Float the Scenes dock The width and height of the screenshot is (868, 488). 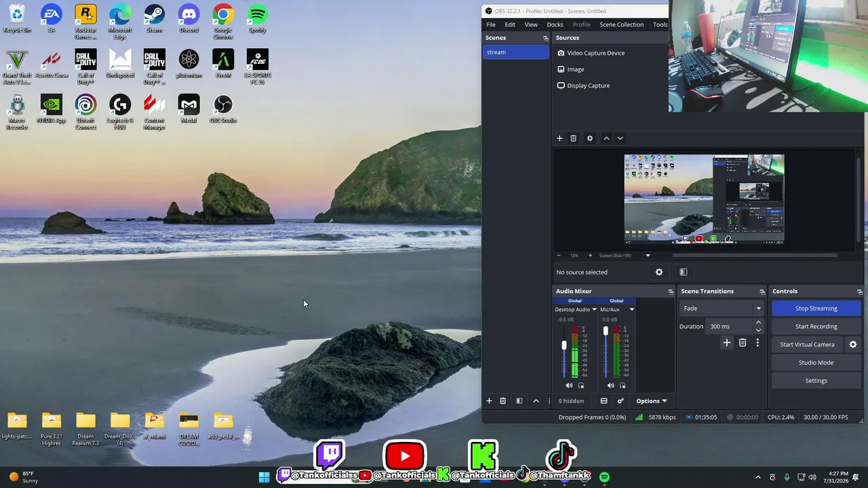tap(545, 38)
